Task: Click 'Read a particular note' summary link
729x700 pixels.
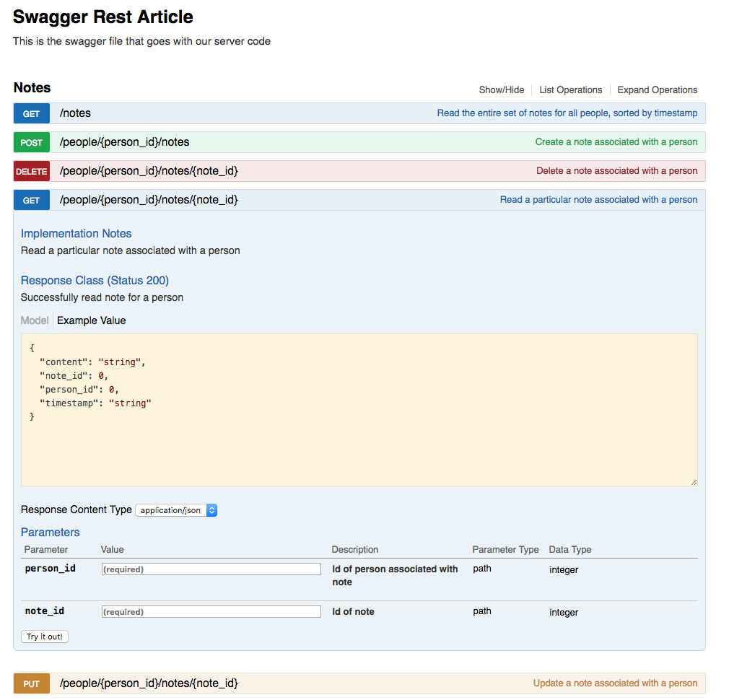Action: [x=599, y=200]
